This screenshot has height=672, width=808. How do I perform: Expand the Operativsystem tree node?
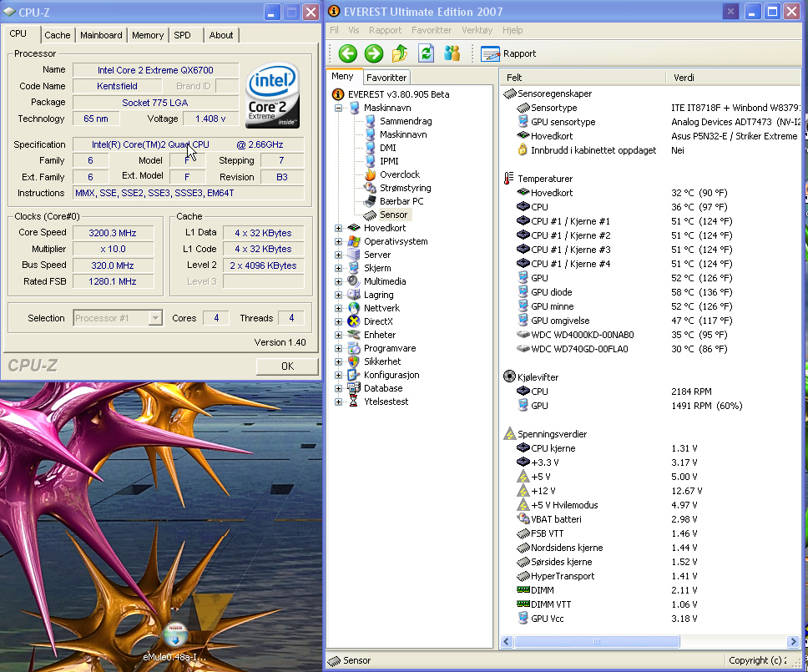(339, 241)
